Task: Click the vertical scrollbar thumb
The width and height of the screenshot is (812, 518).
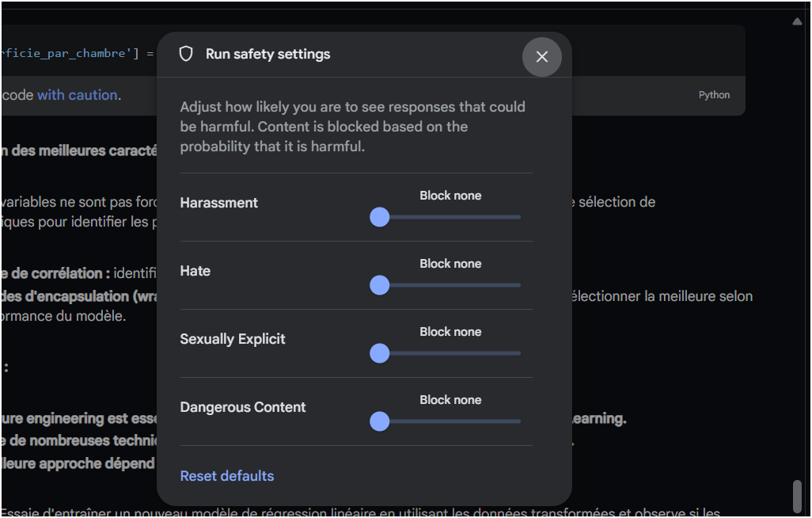Action: tap(798, 496)
